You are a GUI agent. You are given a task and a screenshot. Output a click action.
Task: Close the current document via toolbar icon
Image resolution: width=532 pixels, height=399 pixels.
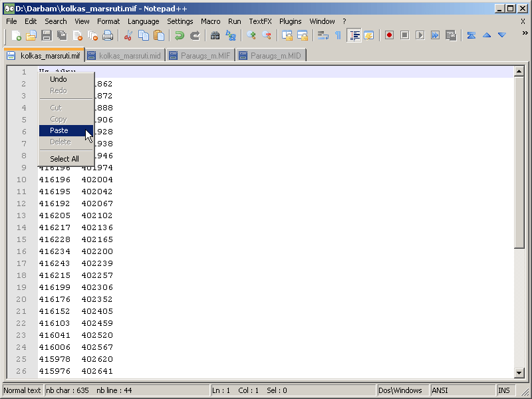point(77,35)
